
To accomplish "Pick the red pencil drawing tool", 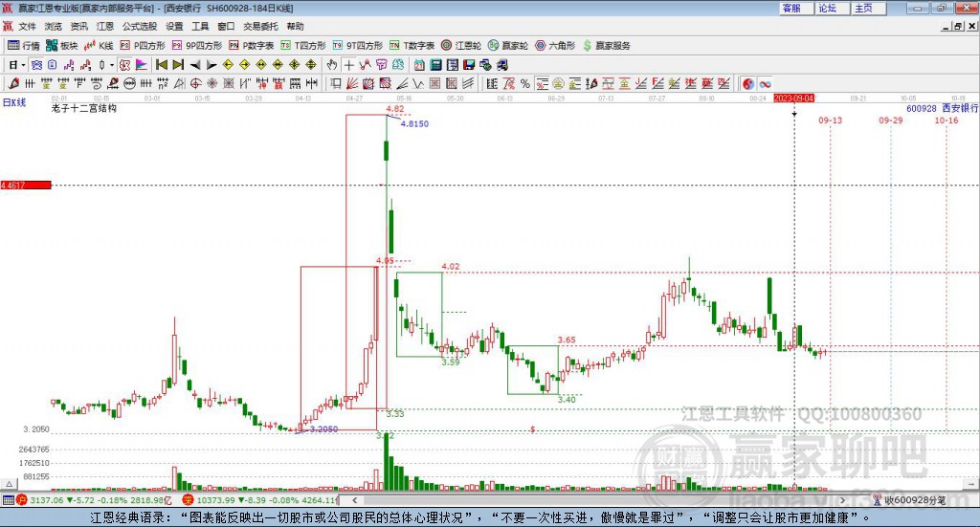I will point(13,83).
